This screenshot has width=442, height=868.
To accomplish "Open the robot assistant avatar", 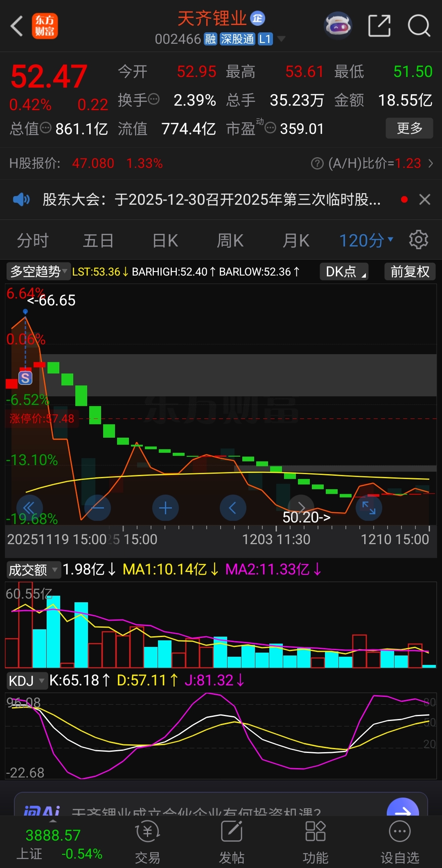I will (338, 26).
